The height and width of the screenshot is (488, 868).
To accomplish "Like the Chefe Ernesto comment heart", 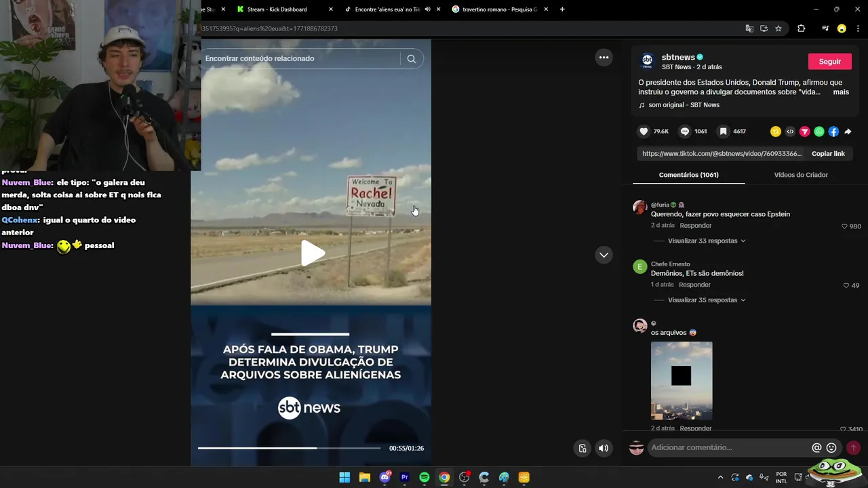I will pos(846,285).
